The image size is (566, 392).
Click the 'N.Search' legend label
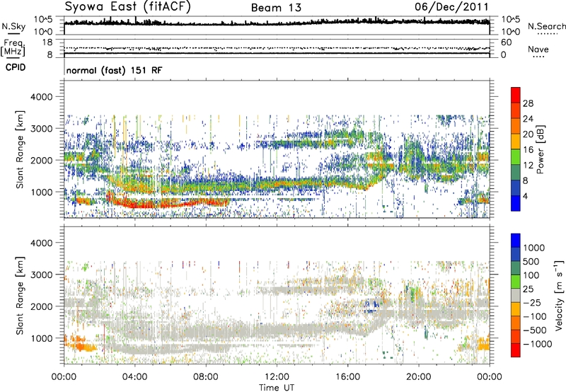(547, 26)
